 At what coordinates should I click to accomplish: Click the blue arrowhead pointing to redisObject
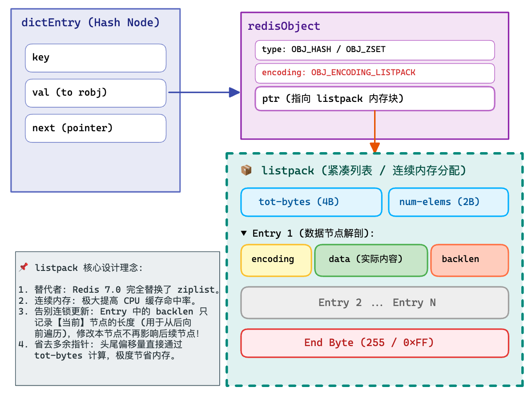[x=234, y=93]
